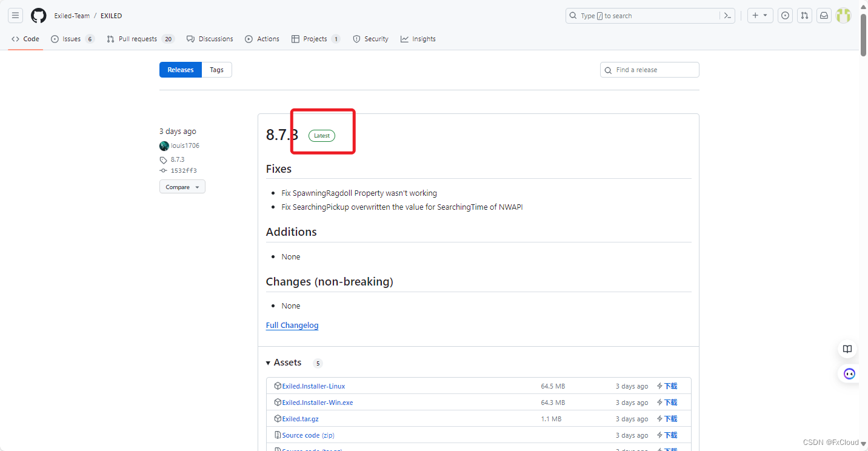Go to the GitHub homepage logo

(x=39, y=16)
